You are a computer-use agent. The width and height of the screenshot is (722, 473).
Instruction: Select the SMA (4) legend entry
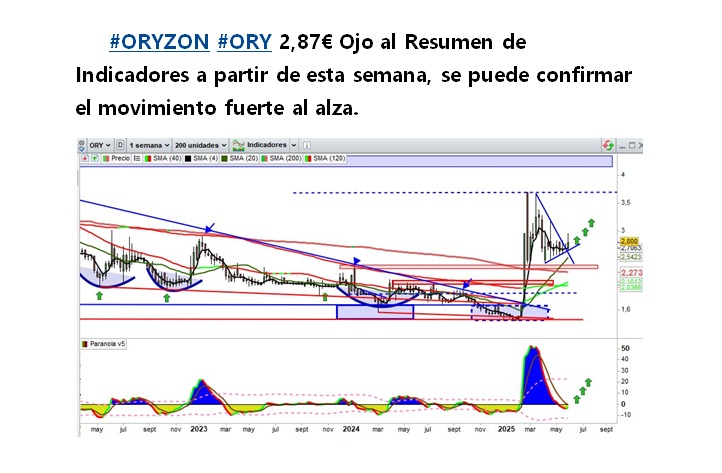click(202, 158)
